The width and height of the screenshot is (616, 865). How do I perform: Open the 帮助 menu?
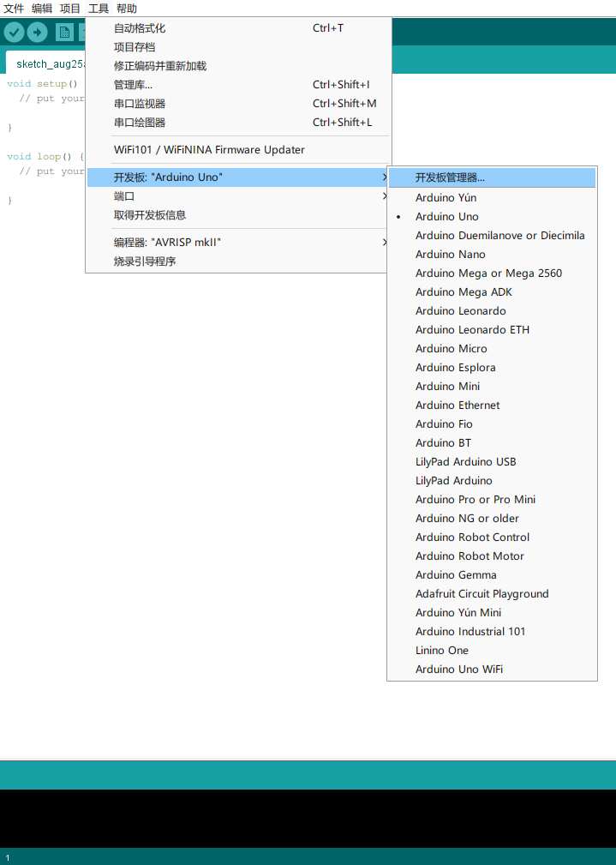pyautogui.click(x=126, y=9)
